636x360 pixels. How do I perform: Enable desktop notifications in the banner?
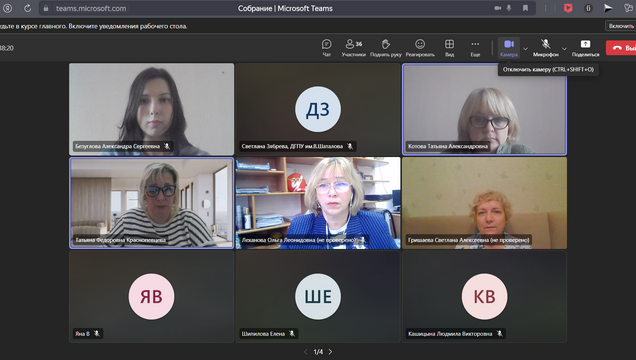tap(621, 26)
